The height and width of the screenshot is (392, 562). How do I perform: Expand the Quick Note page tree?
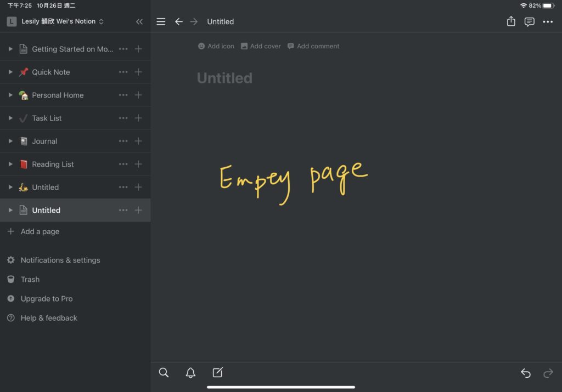click(x=10, y=72)
